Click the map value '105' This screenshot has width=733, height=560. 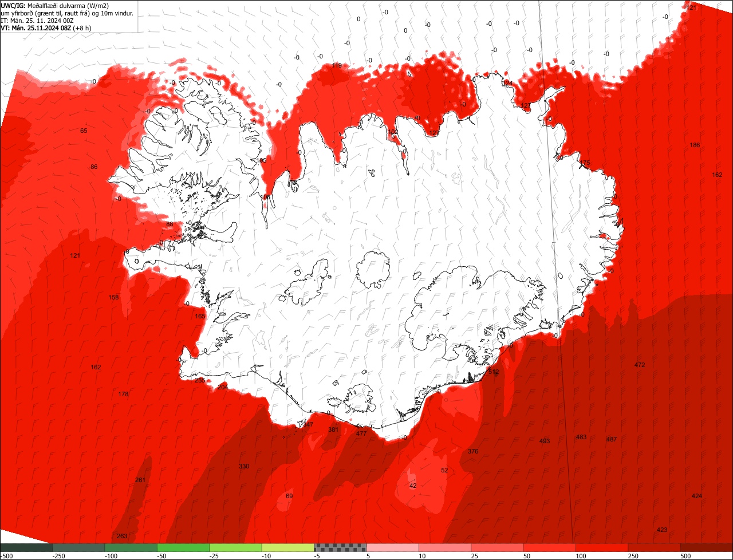click(262, 160)
